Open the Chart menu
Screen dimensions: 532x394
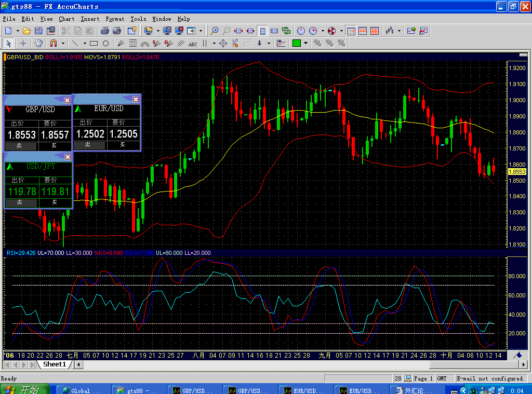click(66, 19)
